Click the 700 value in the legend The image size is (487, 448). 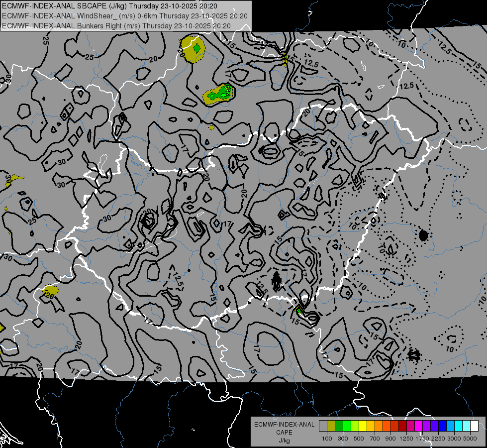click(x=375, y=439)
